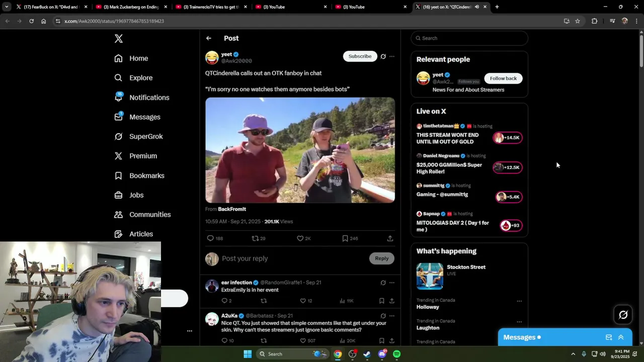Screen dimensions: 644x362
Task: Expand the Messages drawer
Action: pyautogui.click(x=621, y=337)
